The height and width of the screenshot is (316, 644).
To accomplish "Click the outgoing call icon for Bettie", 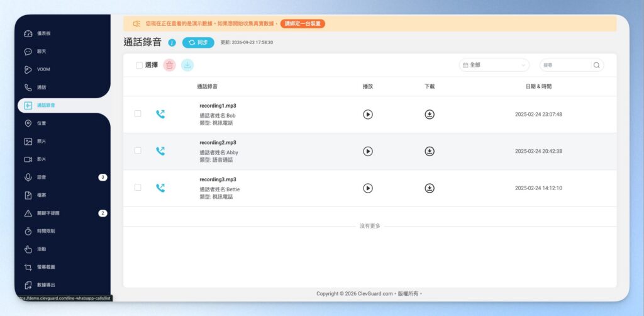I will click(x=160, y=188).
